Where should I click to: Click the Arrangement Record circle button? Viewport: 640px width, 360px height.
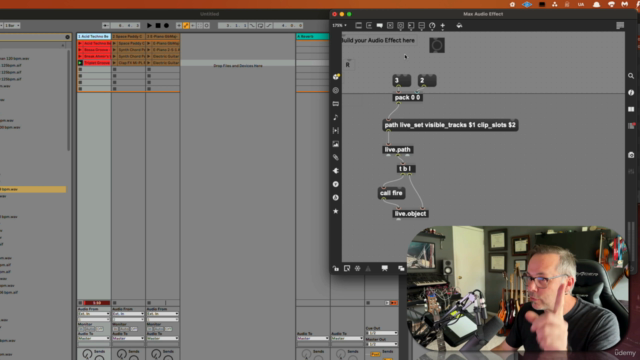166,25
